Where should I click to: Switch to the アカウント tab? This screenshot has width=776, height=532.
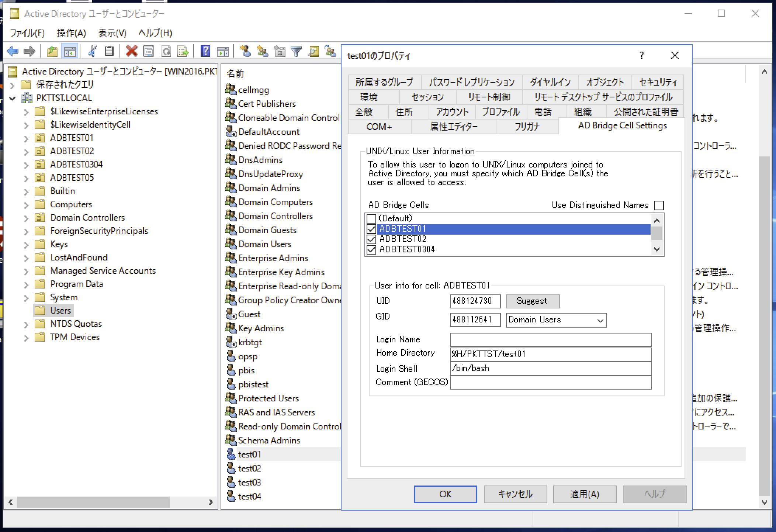[x=452, y=112]
